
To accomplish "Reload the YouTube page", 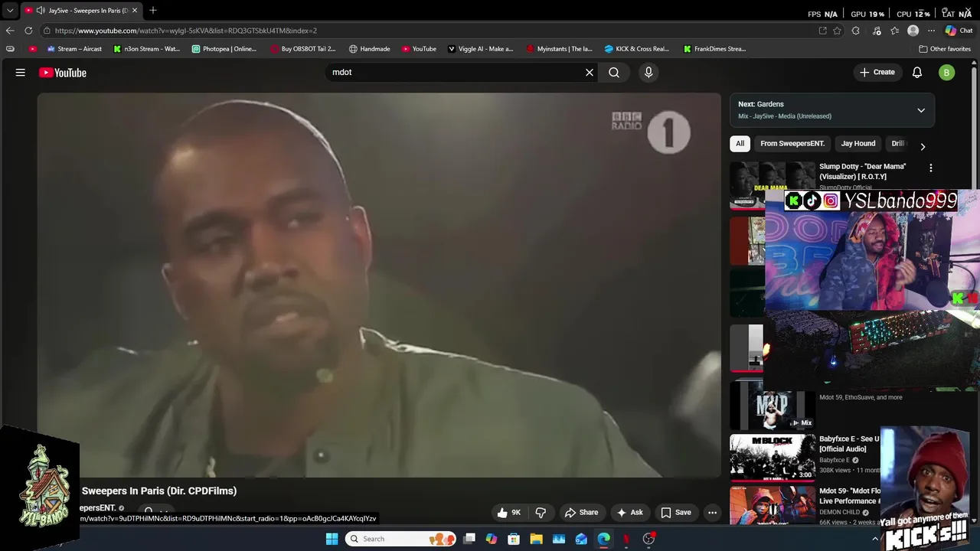I will click(x=28, y=31).
